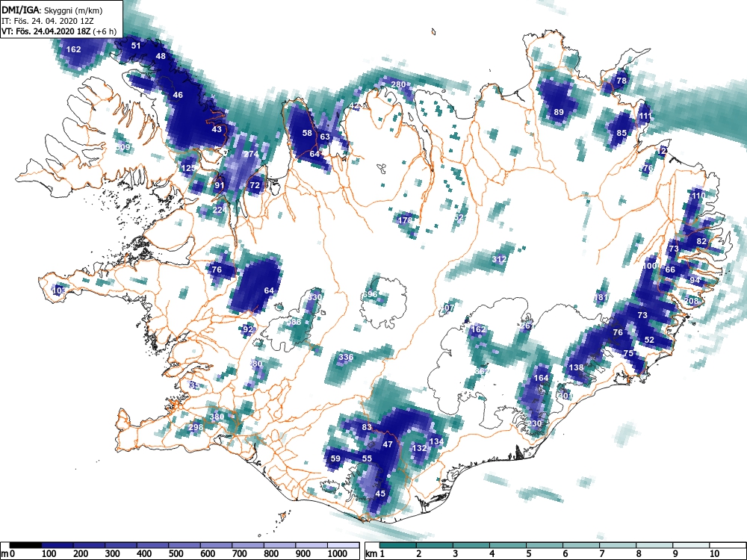Click the visibility value 89 in the northeast
Viewport: 747px width, 560px height.
tap(559, 113)
